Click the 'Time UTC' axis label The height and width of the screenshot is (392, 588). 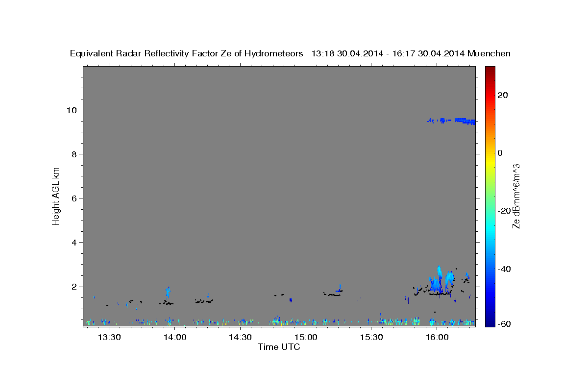[279, 347]
